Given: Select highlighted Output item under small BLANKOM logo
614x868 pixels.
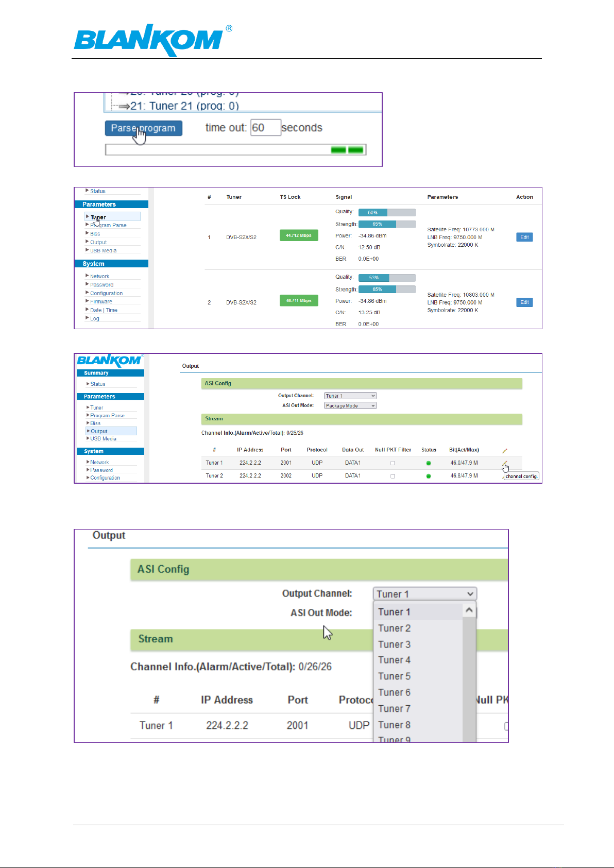Looking at the screenshot, I should coord(111,431).
